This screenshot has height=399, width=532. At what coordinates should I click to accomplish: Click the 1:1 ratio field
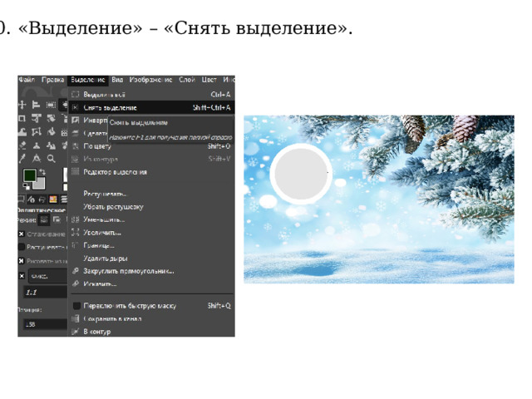(x=45, y=292)
